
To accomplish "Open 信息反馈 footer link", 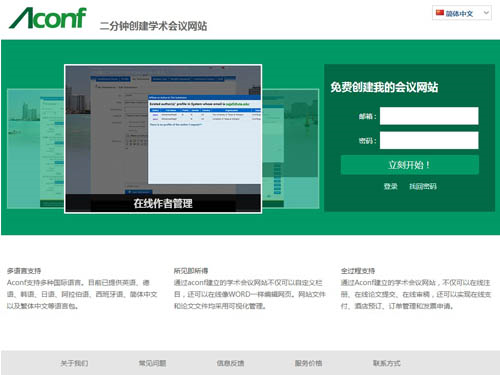I will tap(230, 363).
